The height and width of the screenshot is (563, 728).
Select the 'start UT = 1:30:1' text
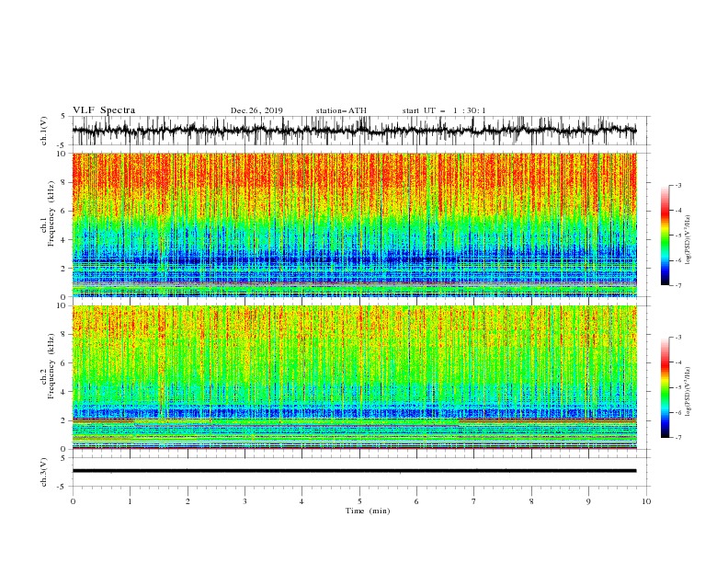point(444,110)
